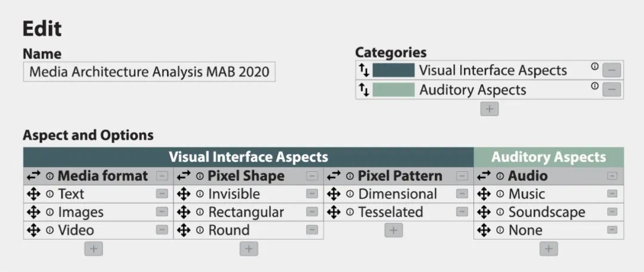Select the Auditory Aspects header in the table
The image size is (644, 272).
pyautogui.click(x=549, y=157)
